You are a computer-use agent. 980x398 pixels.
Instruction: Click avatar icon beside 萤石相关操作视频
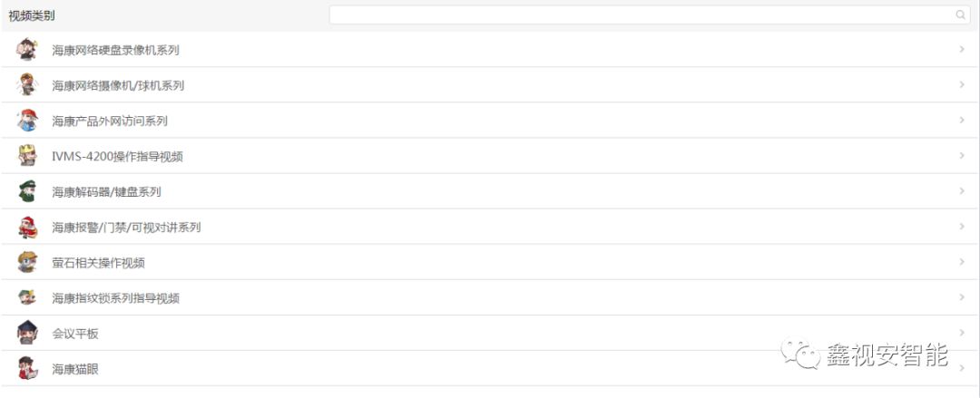[27, 262]
